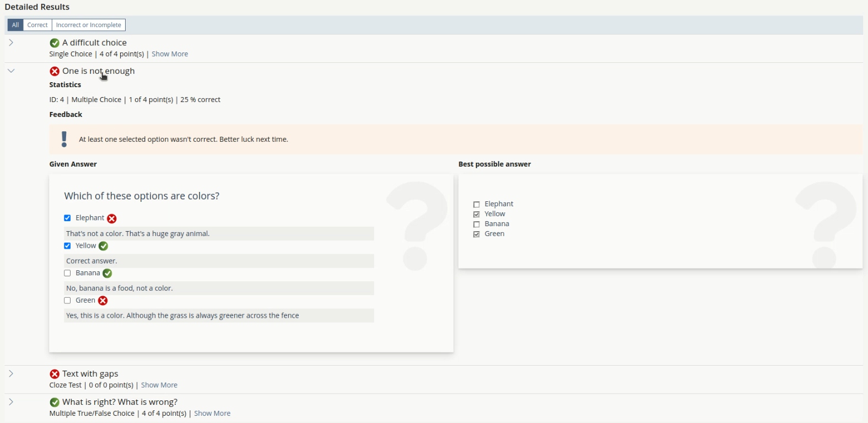The width and height of the screenshot is (868, 423).
Task: Click red X icon next to Elephant option
Action: pos(112,219)
